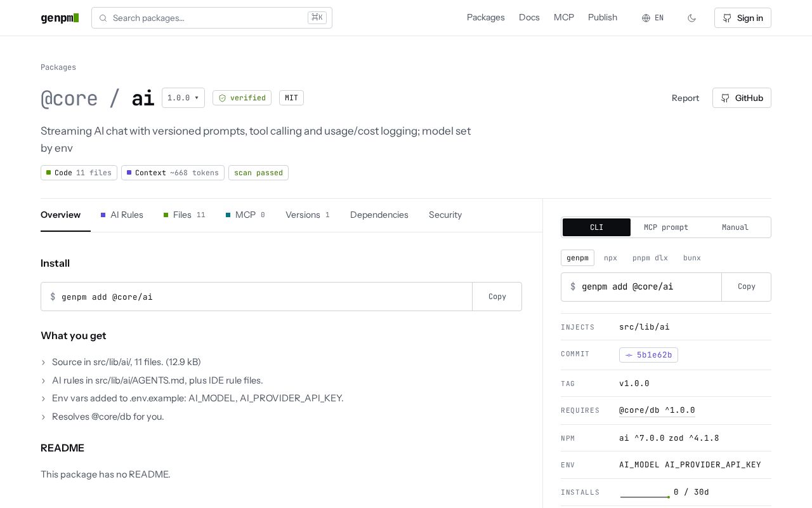
Task: Switch to the Versions tab
Action: click(308, 215)
